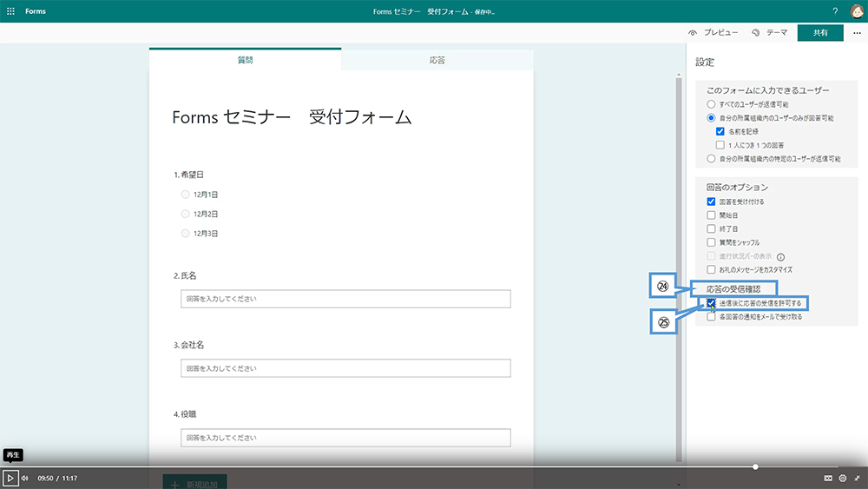Open the more options ellipsis menu

[857, 33]
